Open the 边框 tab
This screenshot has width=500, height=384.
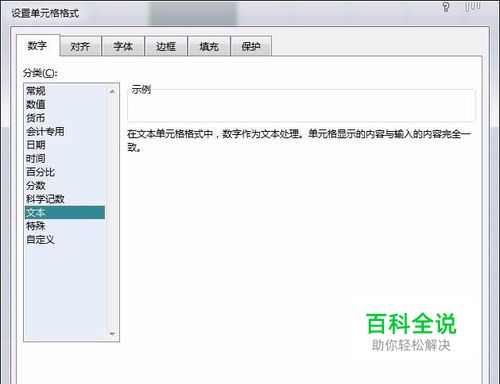click(x=166, y=46)
